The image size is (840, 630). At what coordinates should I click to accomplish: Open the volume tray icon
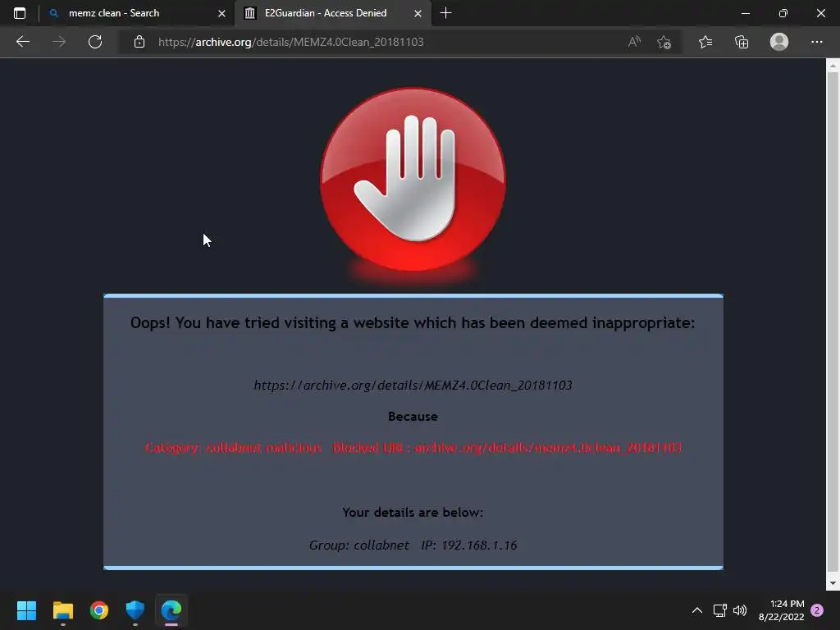(740, 610)
